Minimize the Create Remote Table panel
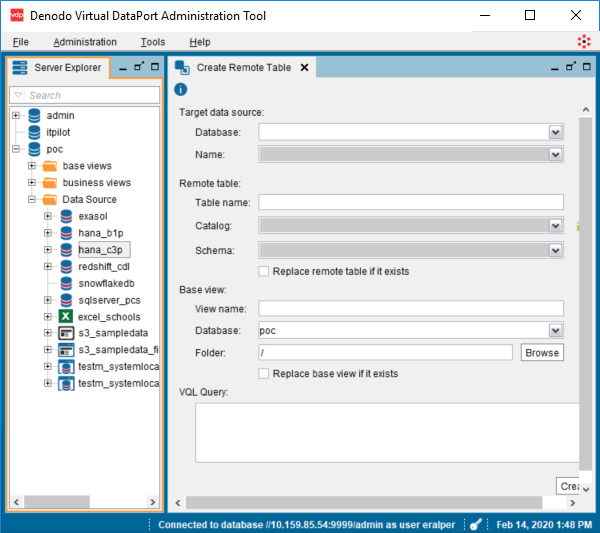The height and width of the screenshot is (533, 600). coord(555,68)
